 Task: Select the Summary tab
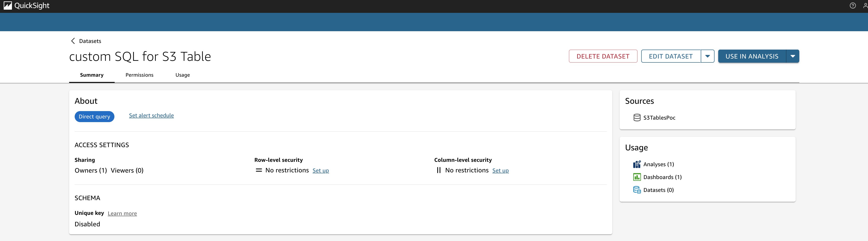[x=92, y=75]
